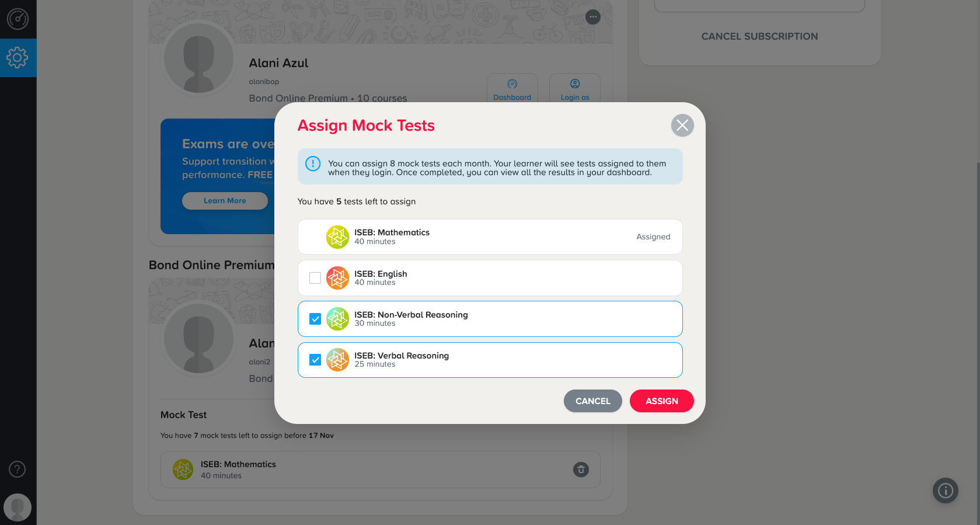Viewport: 980px width, 525px height.
Task: Click the 'Assigned' label on Mathematics row
Action: point(653,237)
